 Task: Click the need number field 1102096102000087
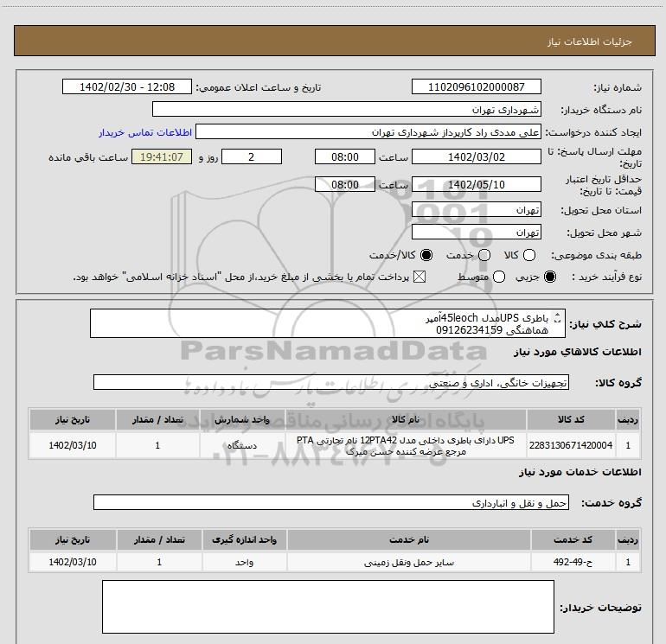click(476, 86)
